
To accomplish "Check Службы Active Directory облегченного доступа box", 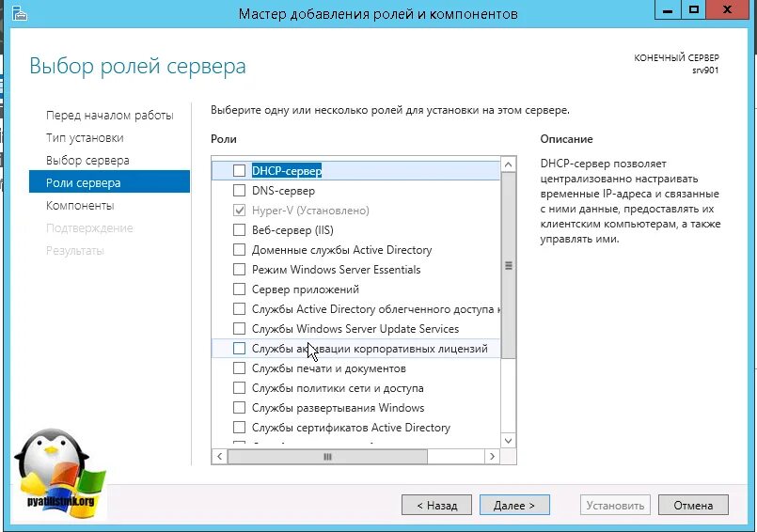I will pyautogui.click(x=239, y=309).
